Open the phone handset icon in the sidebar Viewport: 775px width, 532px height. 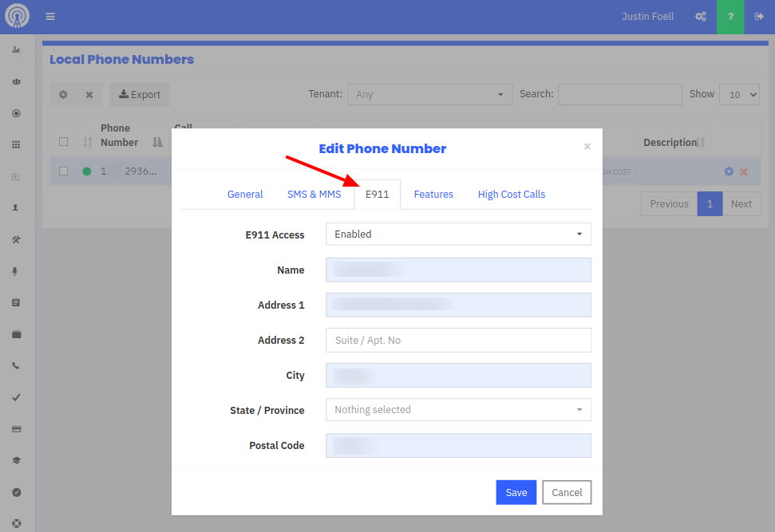click(x=16, y=366)
